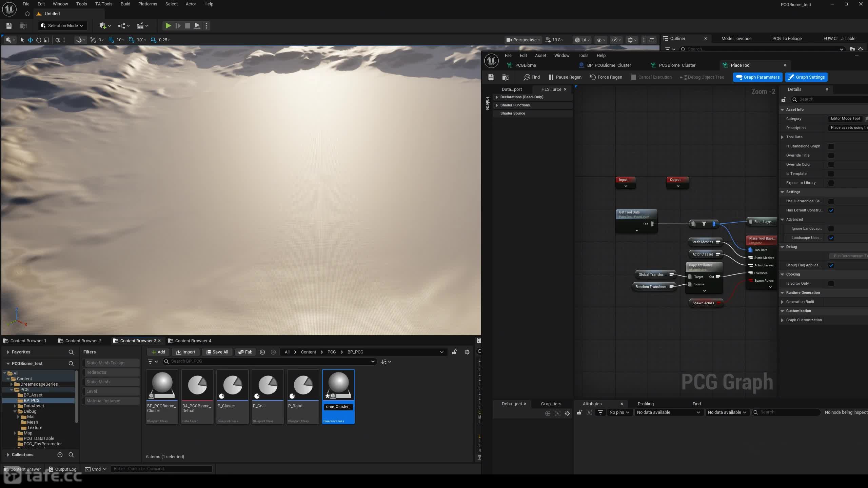Toggle Is Standalone Graph checkbox

[x=831, y=146]
